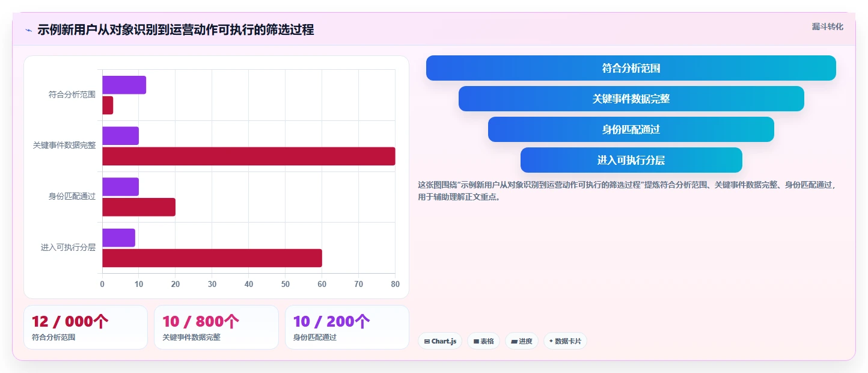Click the 关键事件数据完整 chart axis label
This screenshot has height=373, width=868.
coord(64,145)
